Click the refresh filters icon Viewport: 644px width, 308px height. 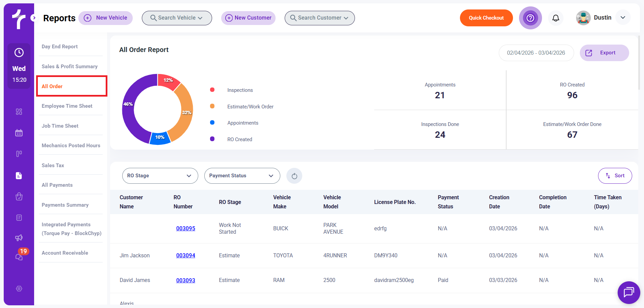[x=294, y=176]
